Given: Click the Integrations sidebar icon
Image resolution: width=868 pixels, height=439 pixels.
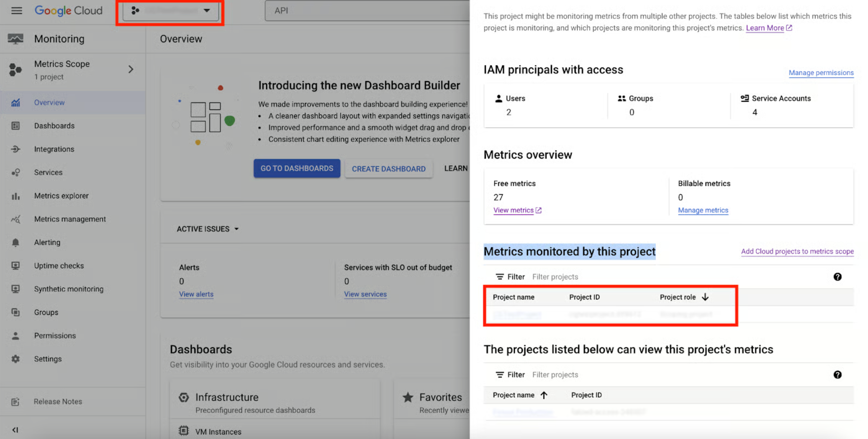Looking at the screenshot, I should click(15, 149).
